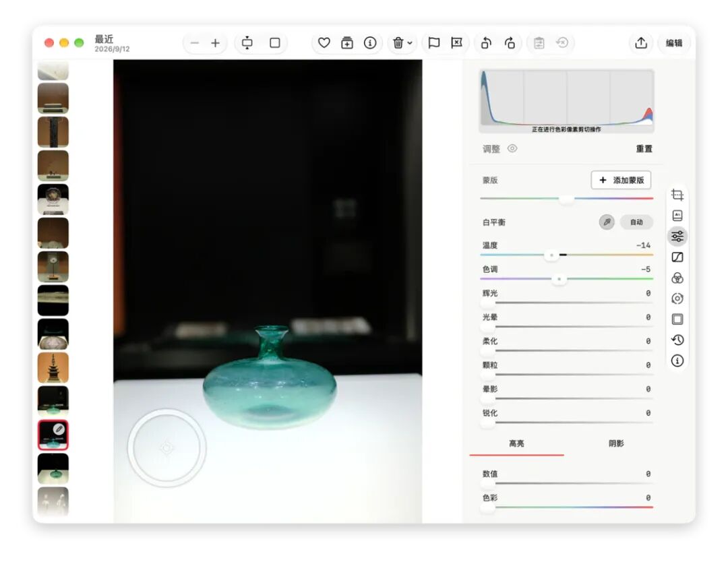Select the orange pagoda thumbnail

coord(53,367)
